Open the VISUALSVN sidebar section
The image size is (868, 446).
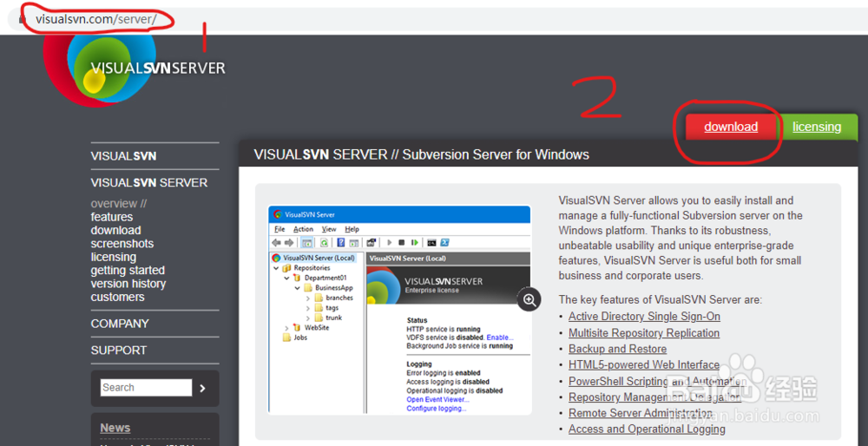pyautogui.click(x=123, y=156)
